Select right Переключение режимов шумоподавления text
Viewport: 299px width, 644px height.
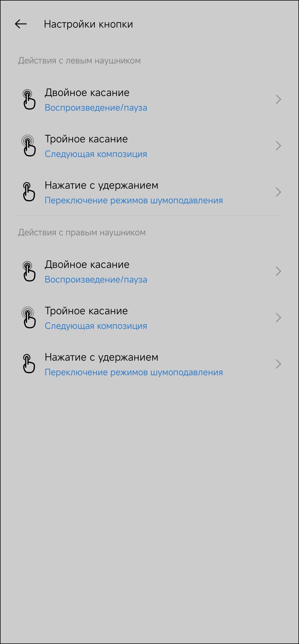click(x=134, y=372)
